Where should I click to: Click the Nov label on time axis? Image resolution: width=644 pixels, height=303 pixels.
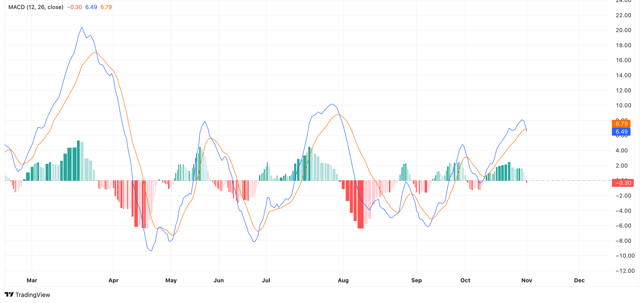coord(527,280)
